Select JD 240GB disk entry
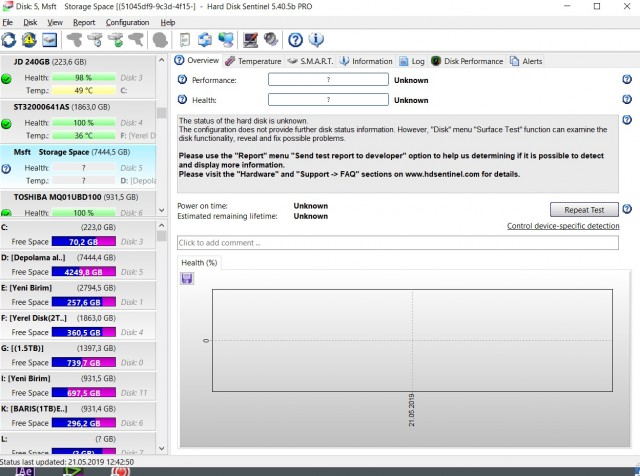 [x=78, y=76]
